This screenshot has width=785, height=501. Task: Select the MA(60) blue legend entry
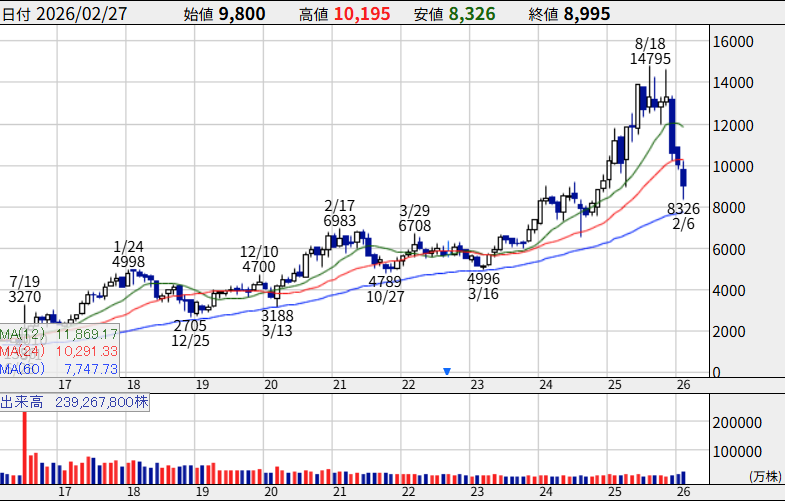[x=60, y=369]
